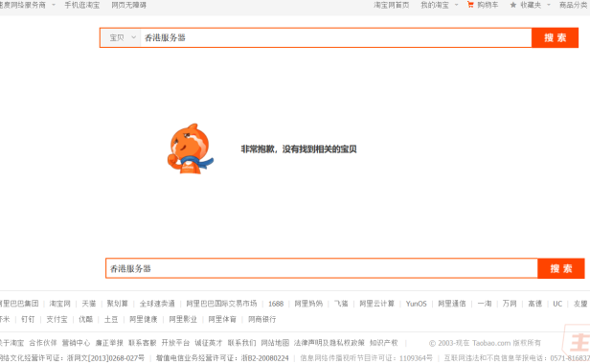Open 法律声明及隐私权政策 footer link
The image size is (590, 364).
coord(329,343)
